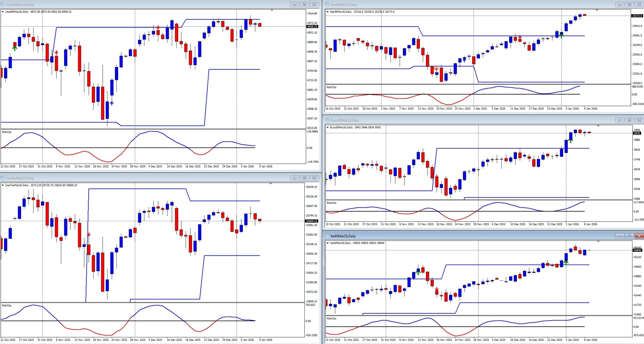The image size is (644, 344).
Task: Click the RiskOsc label in Ger40Mar26 chart
Action: (x=331, y=87)
